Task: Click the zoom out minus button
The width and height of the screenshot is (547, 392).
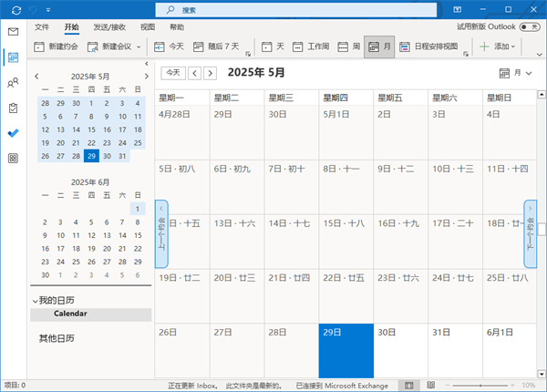Action: (448, 386)
